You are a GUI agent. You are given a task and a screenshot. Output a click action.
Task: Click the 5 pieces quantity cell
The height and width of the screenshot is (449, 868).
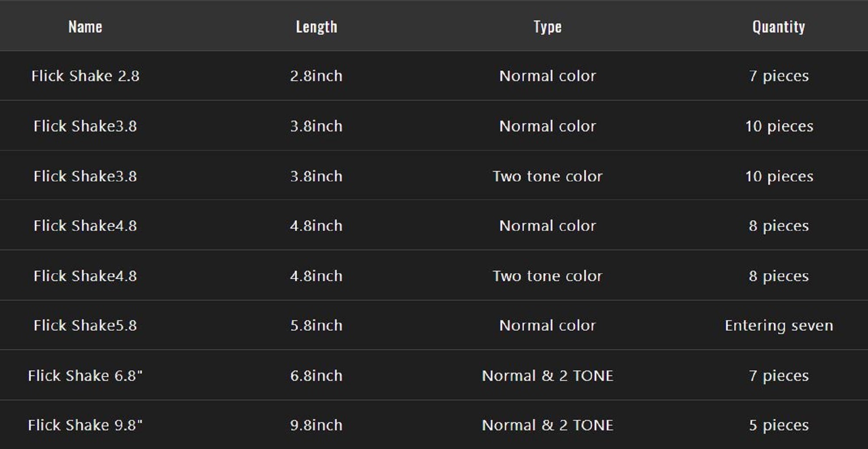pyautogui.click(x=779, y=425)
